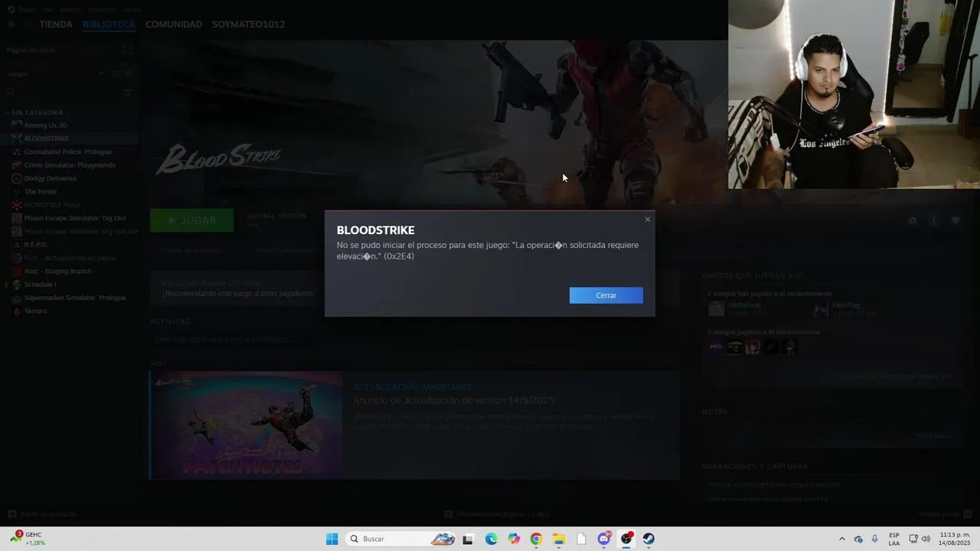Image resolution: width=980 pixels, height=551 pixels.
Task: Open Página de inicio in the sidebar
Action: (31, 51)
